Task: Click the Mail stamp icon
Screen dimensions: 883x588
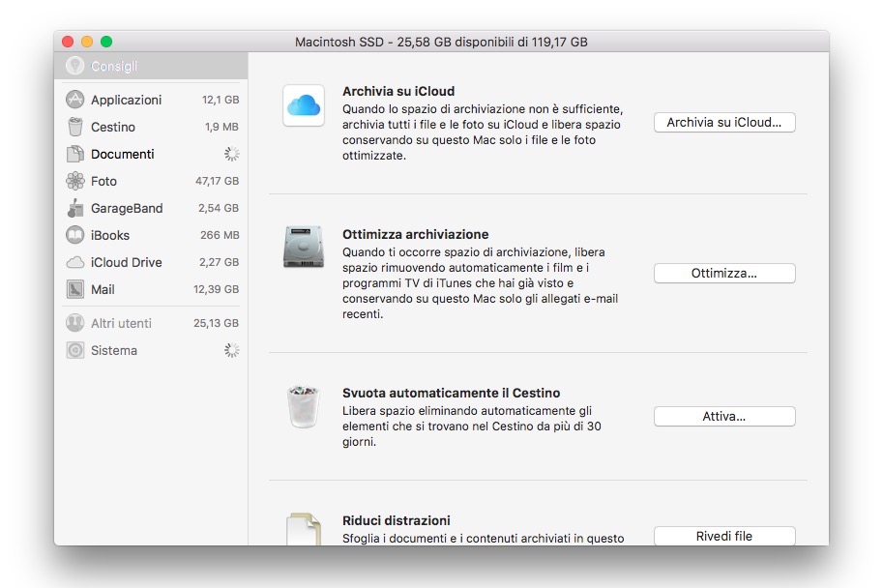Action: (74, 289)
